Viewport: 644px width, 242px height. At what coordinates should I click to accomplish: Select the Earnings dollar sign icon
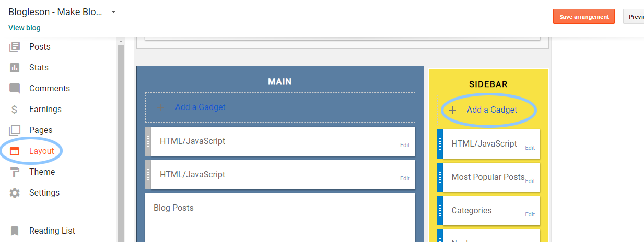[15, 110]
